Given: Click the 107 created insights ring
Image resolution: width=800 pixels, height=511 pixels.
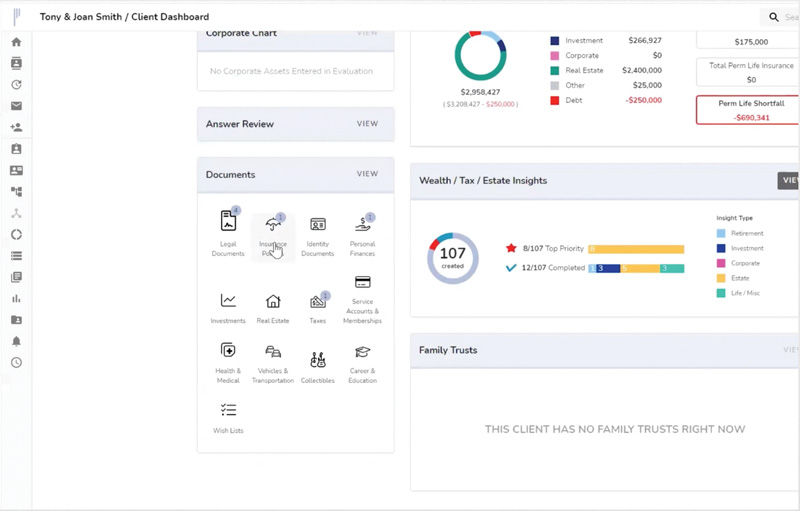Looking at the screenshot, I should (x=453, y=258).
